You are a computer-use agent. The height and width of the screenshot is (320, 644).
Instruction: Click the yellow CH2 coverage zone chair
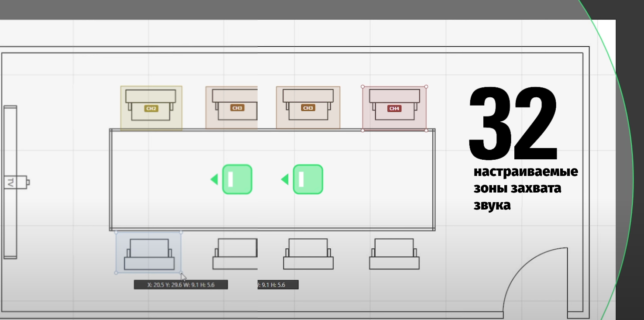151,108
